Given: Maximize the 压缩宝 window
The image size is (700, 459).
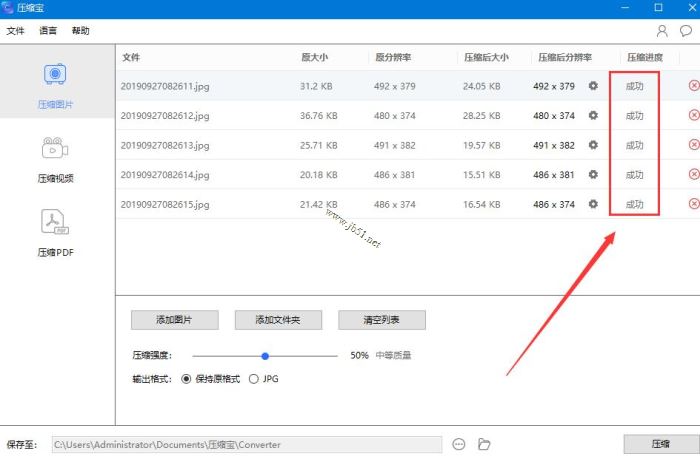Looking at the screenshot, I should coord(658,8).
